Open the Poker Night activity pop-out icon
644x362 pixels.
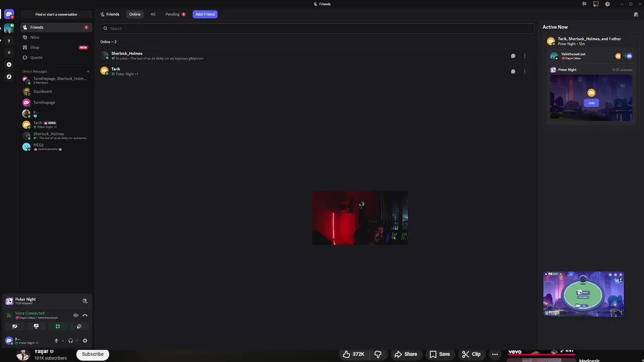(85, 301)
